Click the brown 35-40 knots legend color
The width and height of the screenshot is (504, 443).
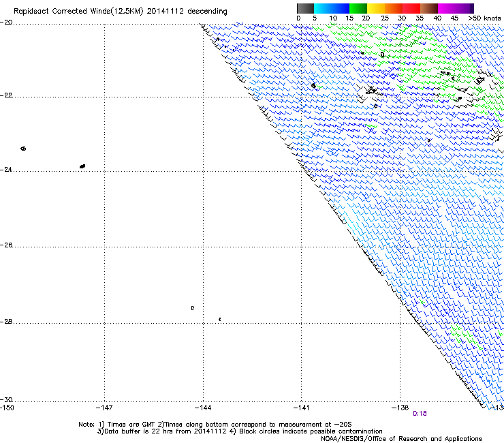pyautogui.click(x=429, y=8)
